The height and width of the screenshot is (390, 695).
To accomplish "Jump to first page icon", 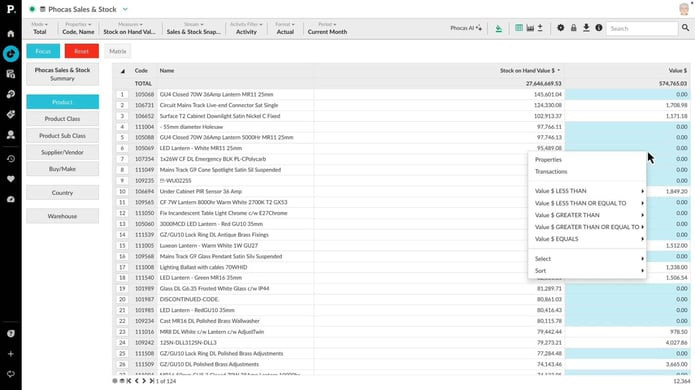I will (129, 381).
